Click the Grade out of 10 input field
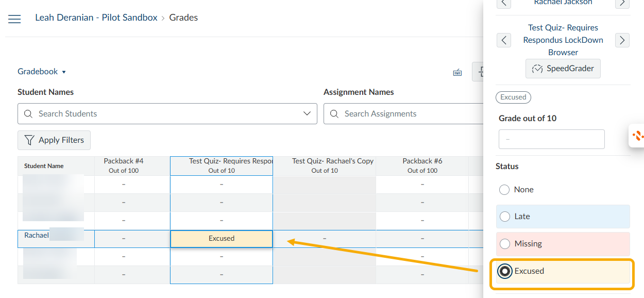This screenshot has width=644, height=298. click(x=551, y=139)
